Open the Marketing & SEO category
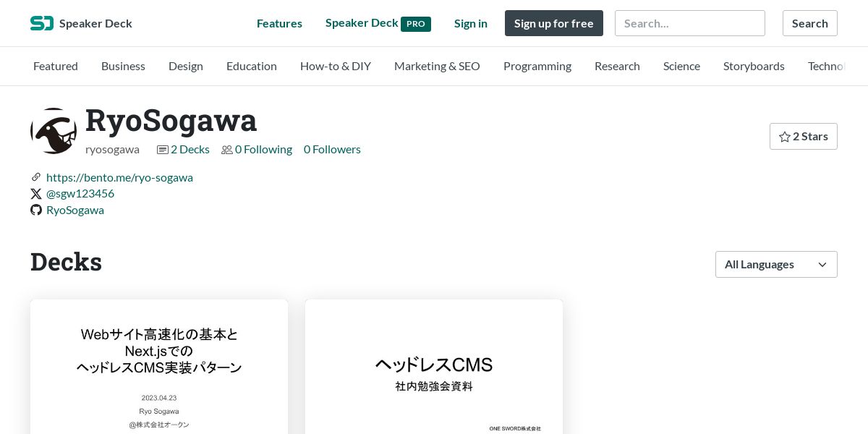Image resolution: width=868 pixels, height=434 pixels. [x=437, y=66]
